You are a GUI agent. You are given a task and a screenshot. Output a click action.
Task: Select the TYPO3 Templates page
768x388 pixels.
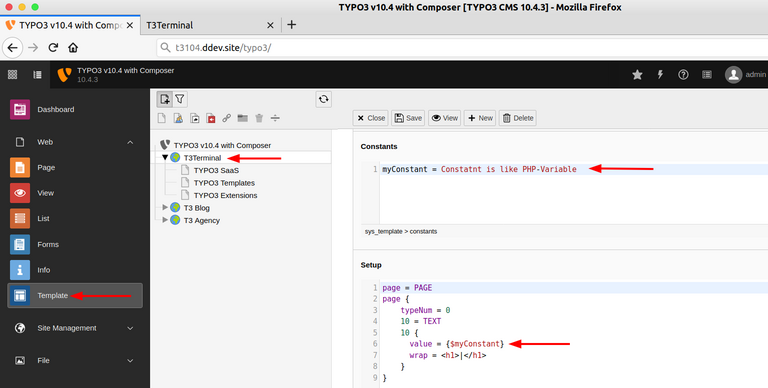pos(224,183)
